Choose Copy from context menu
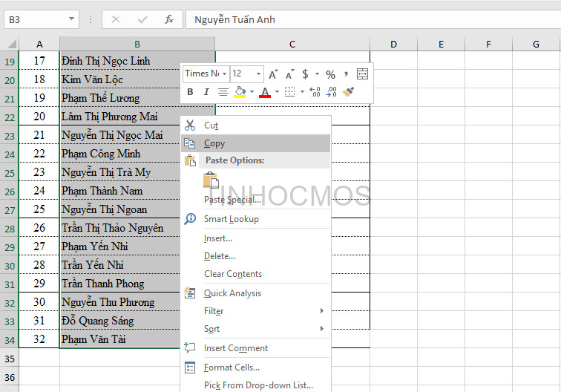Screen dimensions: 561x392 [256, 143]
